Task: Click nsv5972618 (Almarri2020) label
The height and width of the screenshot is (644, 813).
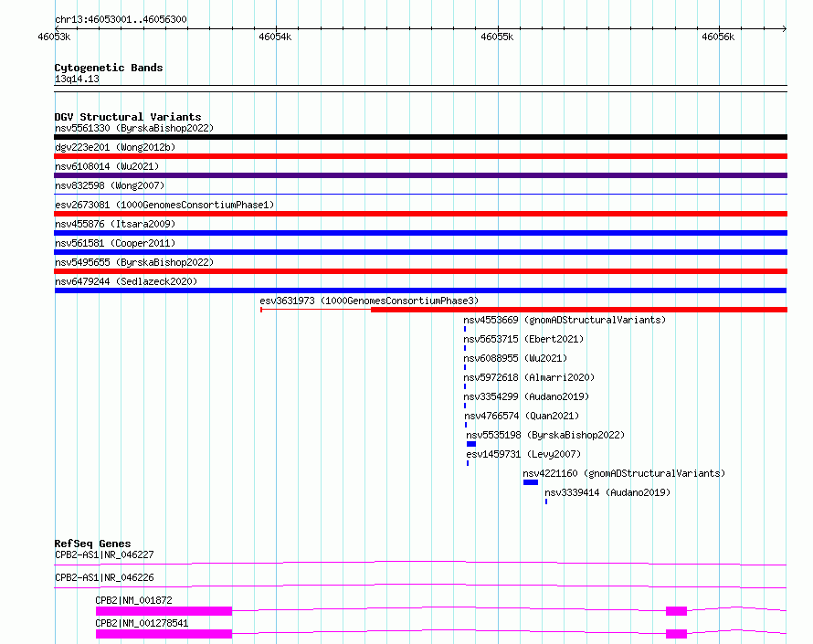Action: [529, 377]
